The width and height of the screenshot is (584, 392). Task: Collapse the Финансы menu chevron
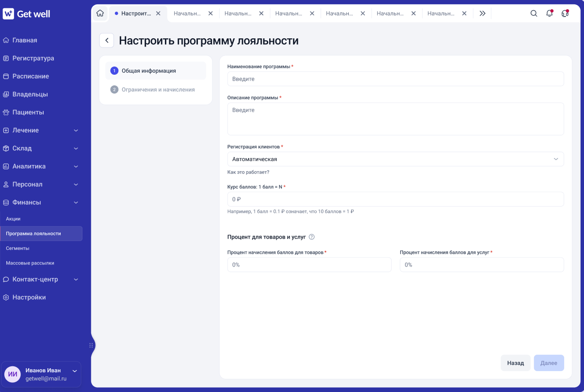(76, 202)
